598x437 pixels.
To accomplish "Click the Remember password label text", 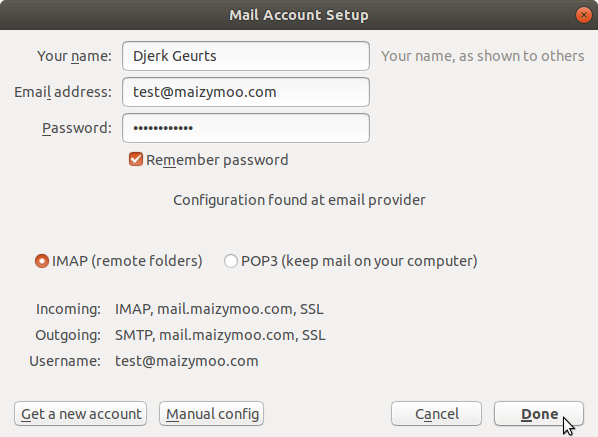I will (x=217, y=160).
